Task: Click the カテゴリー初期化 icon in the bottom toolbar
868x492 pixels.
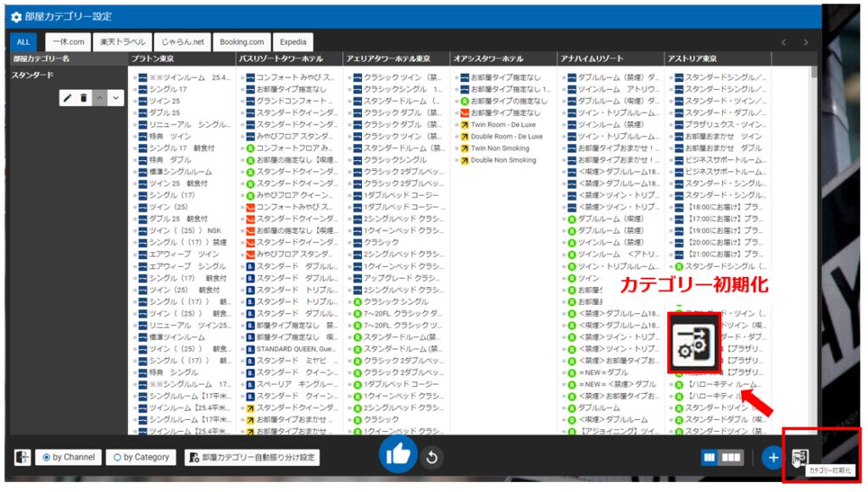Action: pos(799,457)
